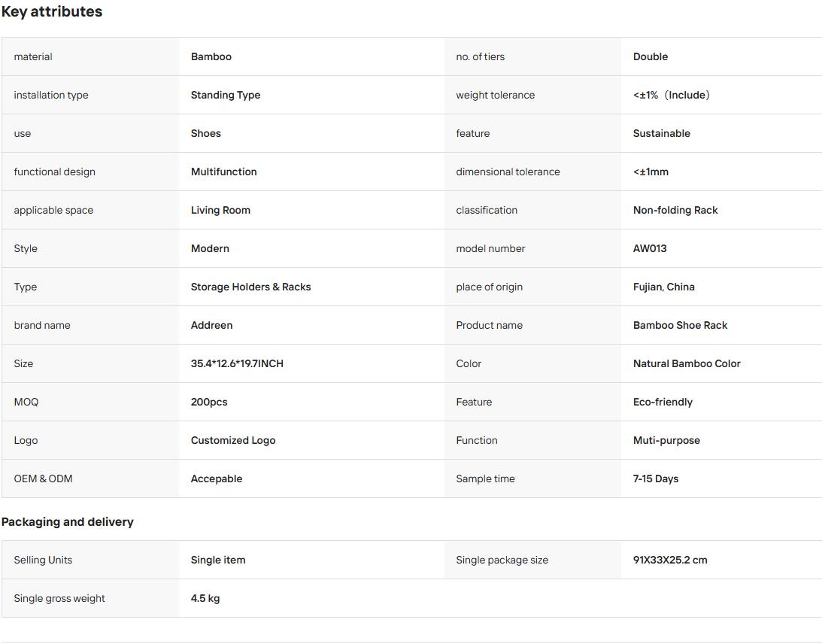822x644 pixels.
Task: Click the Standing Type value
Action: click(226, 95)
